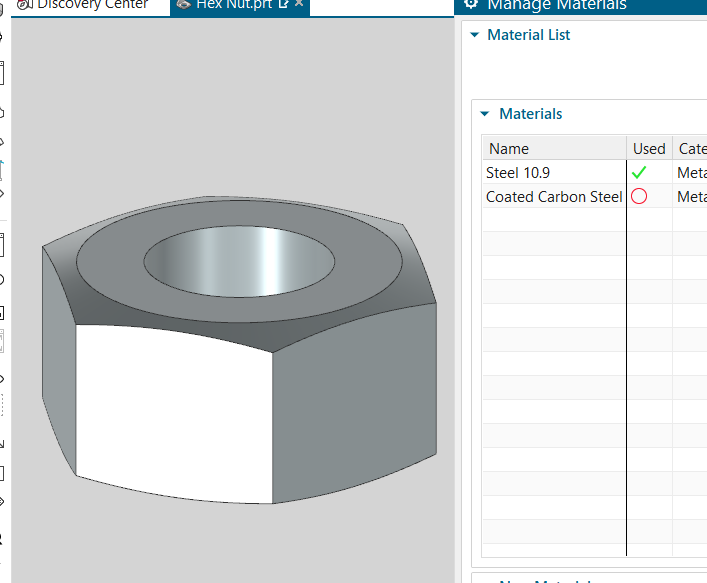Click the Manage Materials gear icon
Image resolution: width=707 pixels, height=583 pixels.
pos(471,5)
